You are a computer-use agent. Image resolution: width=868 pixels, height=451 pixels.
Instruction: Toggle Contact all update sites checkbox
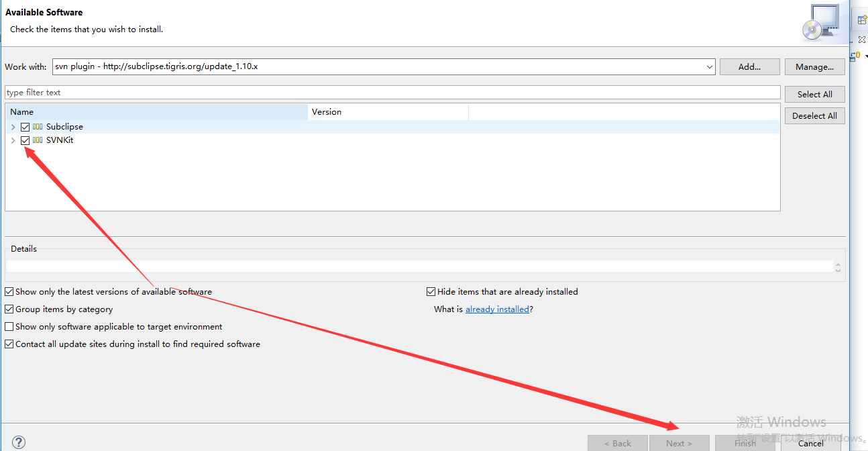(x=9, y=344)
